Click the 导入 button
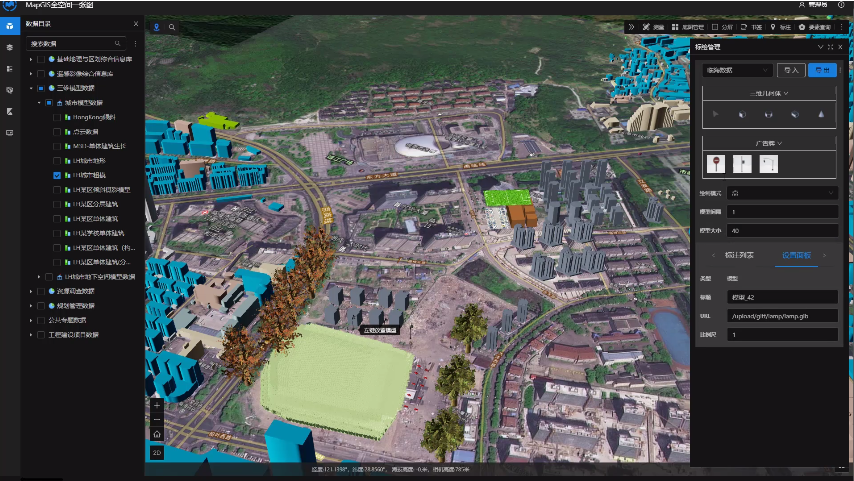854x481 pixels. [x=791, y=70]
